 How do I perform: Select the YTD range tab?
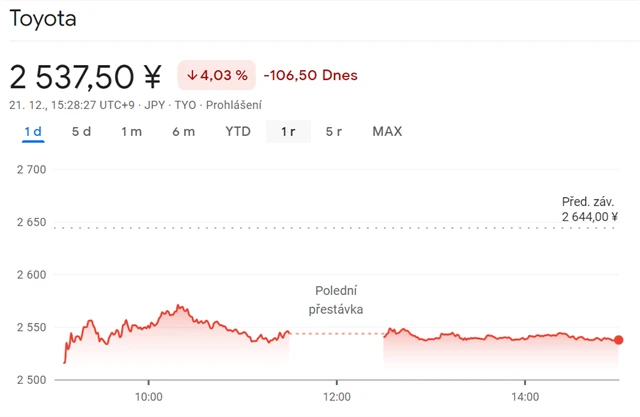click(238, 131)
